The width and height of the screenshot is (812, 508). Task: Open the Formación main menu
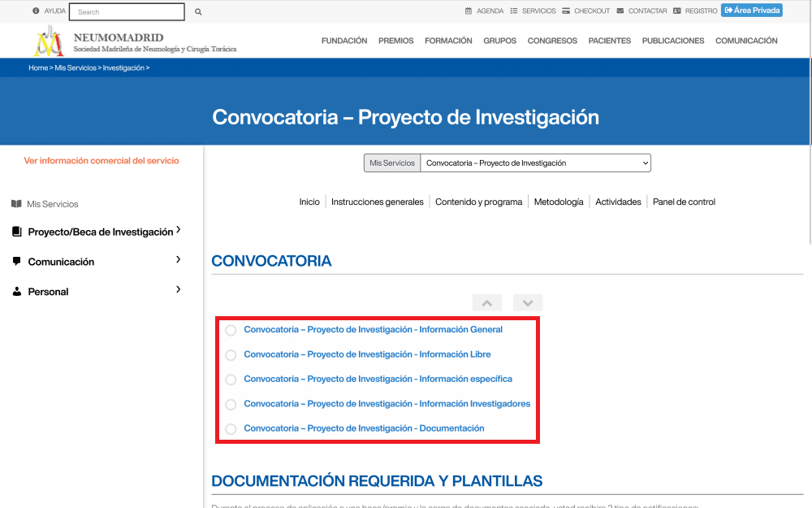click(x=448, y=41)
